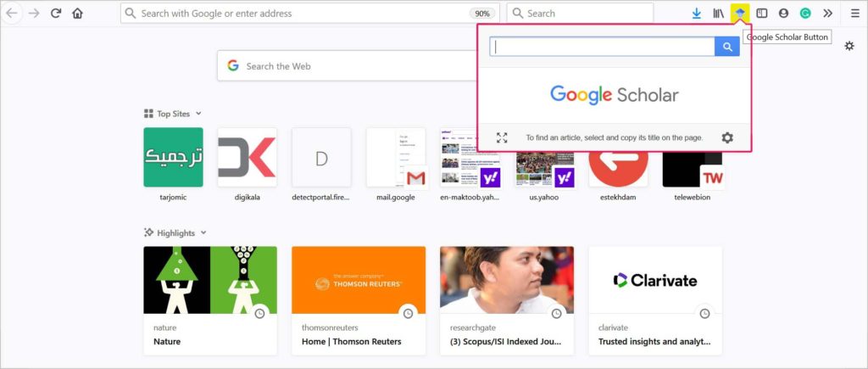Image resolution: width=868 pixels, height=369 pixels.
Task: Open the tarjomic top site
Action: click(x=173, y=165)
